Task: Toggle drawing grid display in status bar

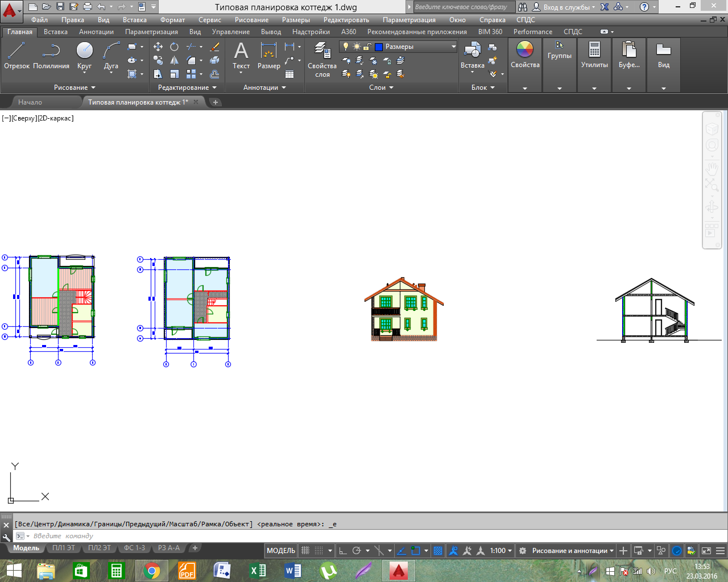Action: (x=305, y=550)
